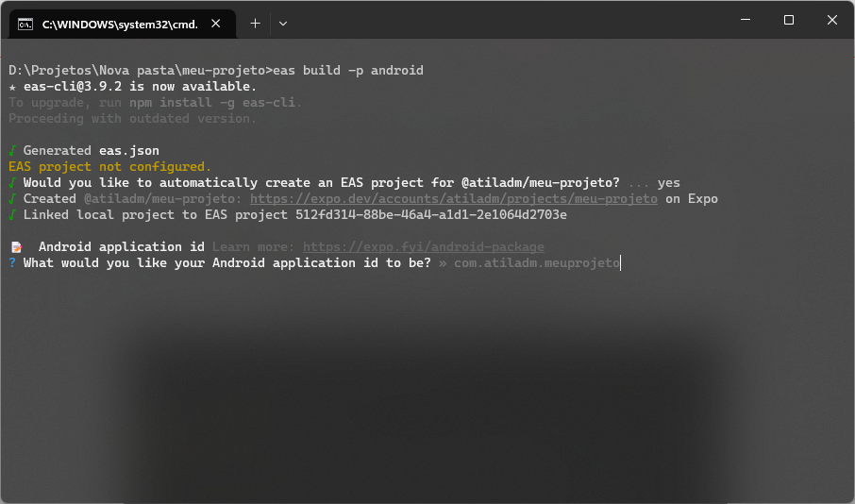
Task: Click the '@atiladm/meu-projeto:' text after Created
Action: [162, 198]
